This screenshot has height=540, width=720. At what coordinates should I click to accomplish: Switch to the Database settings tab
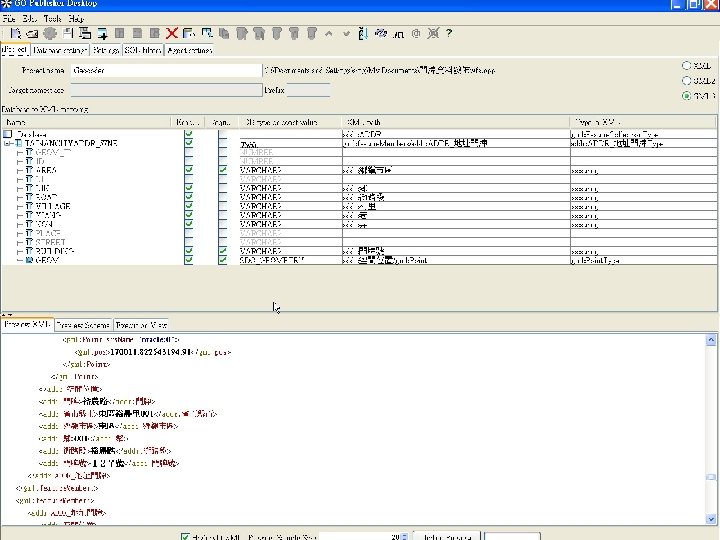[x=60, y=50]
